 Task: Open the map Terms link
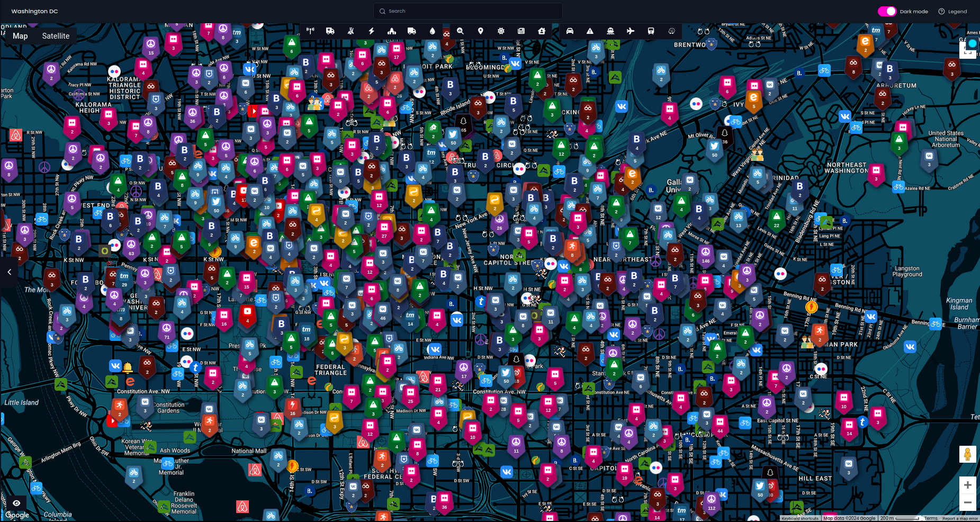(931, 518)
